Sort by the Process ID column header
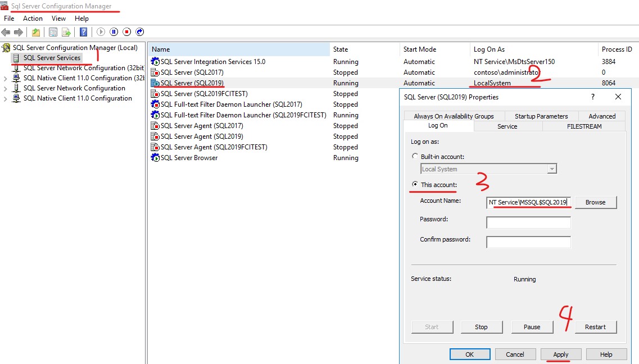The height and width of the screenshot is (364, 639). click(x=618, y=49)
